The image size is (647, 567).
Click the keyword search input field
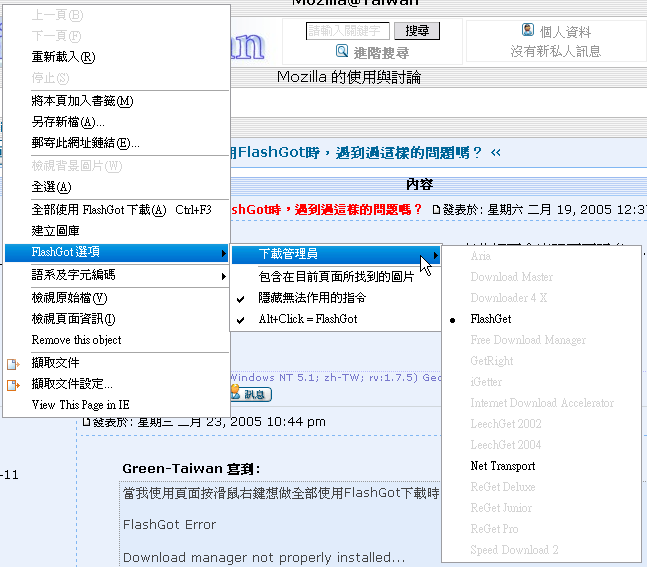[x=347, y=31]
